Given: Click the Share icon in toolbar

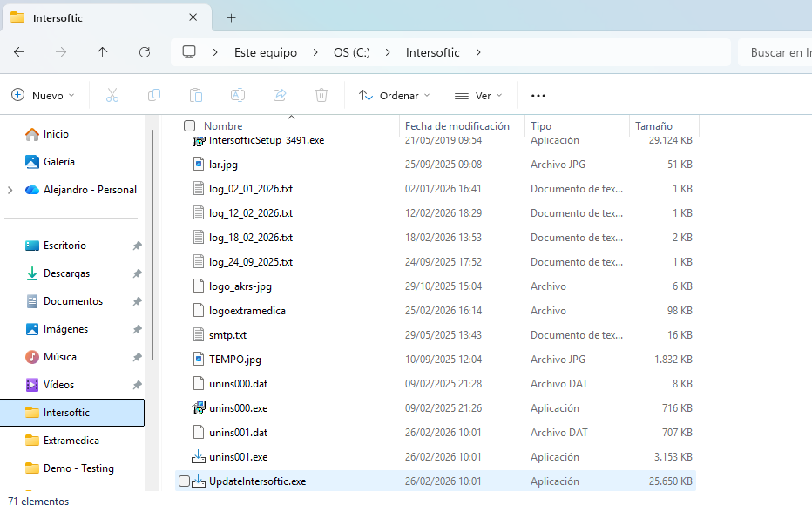Looking at the screenshot, I should point(280,95).
